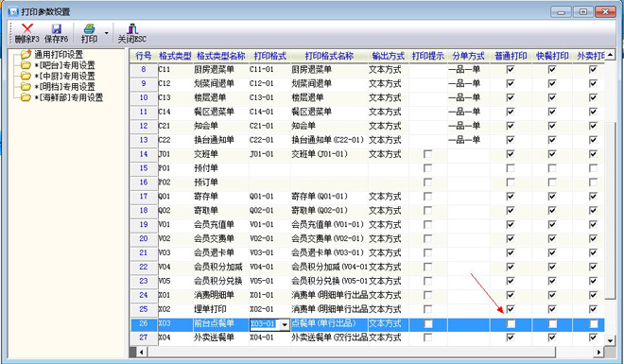Click the vertical scrollbar thumb

click(x=610, y=211)
